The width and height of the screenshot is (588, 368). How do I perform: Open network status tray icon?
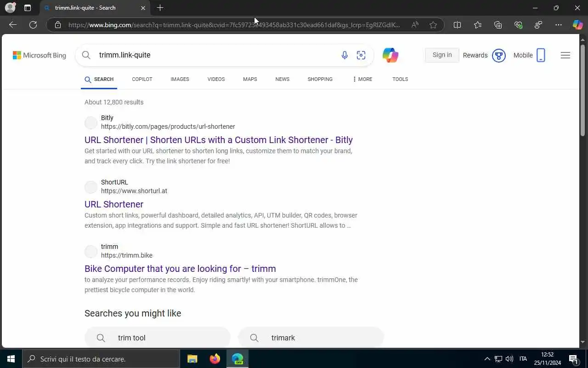498,359
